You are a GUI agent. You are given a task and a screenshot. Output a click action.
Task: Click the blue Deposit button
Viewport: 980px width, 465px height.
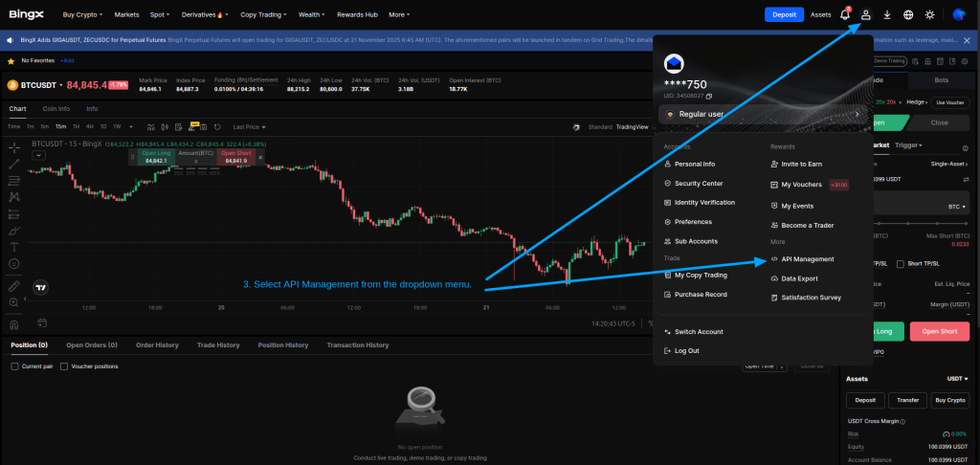pyautogui.click(x=784, y=14)
